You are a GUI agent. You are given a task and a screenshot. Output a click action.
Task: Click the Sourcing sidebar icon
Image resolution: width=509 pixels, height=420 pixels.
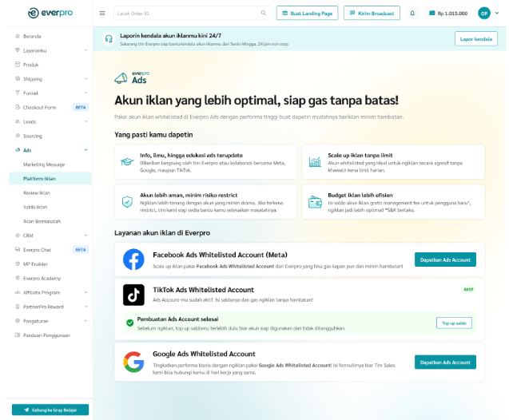(18, 136)
